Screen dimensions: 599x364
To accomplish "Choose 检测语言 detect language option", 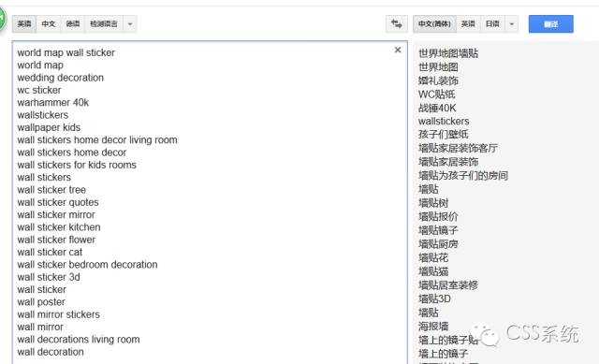I will (104, 24).
